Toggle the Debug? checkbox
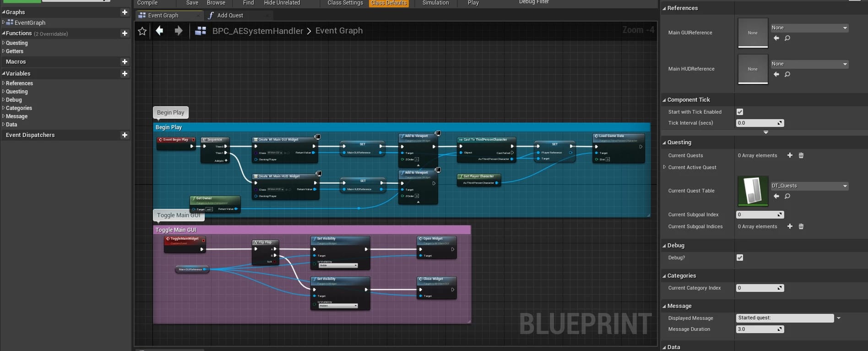 tap(740, 258)
